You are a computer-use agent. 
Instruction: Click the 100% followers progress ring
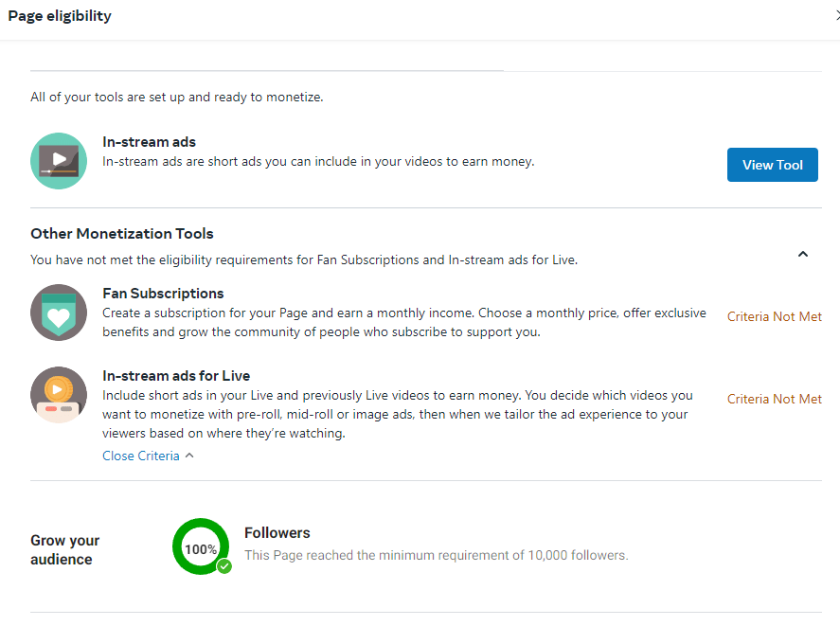pyautogui.click(x=201, y=546)
